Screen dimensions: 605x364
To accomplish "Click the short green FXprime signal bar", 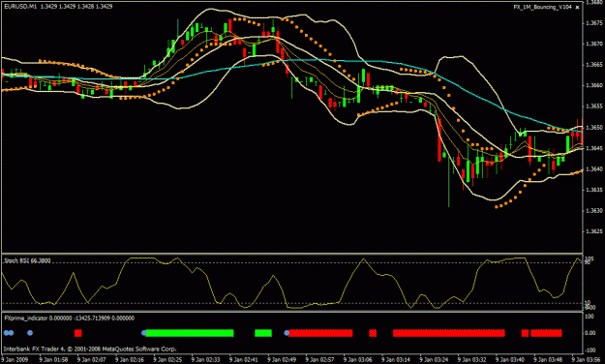I will (263, 333).
